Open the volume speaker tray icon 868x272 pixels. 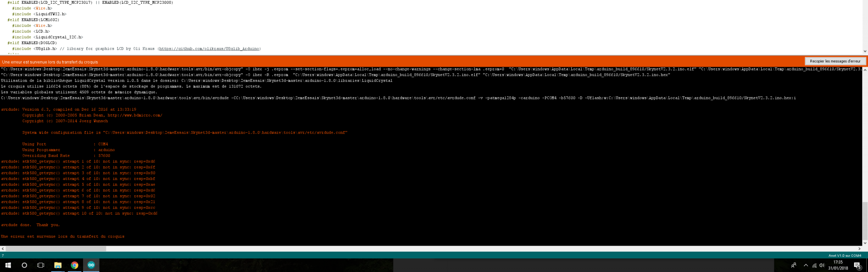(822, 266)
